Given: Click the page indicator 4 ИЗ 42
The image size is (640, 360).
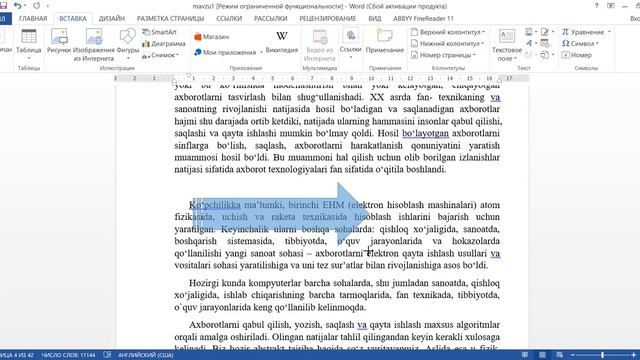Looking at the screenshot, I should 17,355.
